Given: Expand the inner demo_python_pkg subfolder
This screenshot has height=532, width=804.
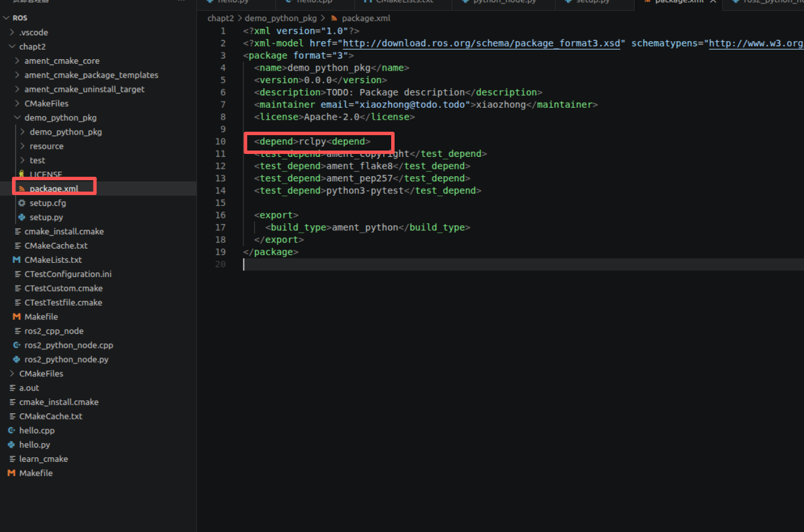Looking at the screenshot, I should [22, 132].
